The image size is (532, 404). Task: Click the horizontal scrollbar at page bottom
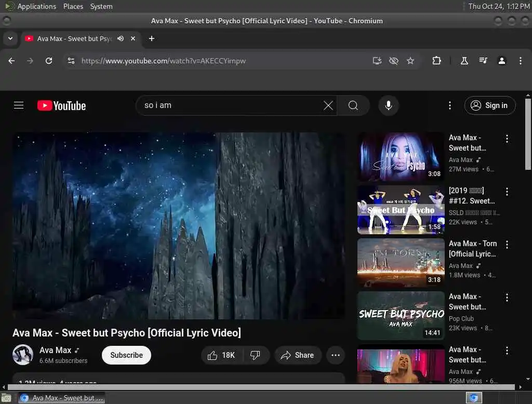coord(261,387)
